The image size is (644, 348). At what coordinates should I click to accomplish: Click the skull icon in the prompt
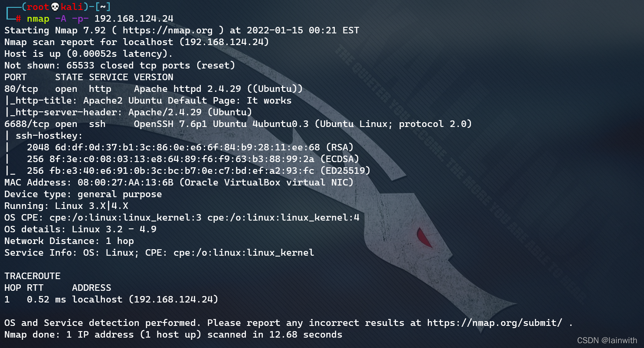56,7
